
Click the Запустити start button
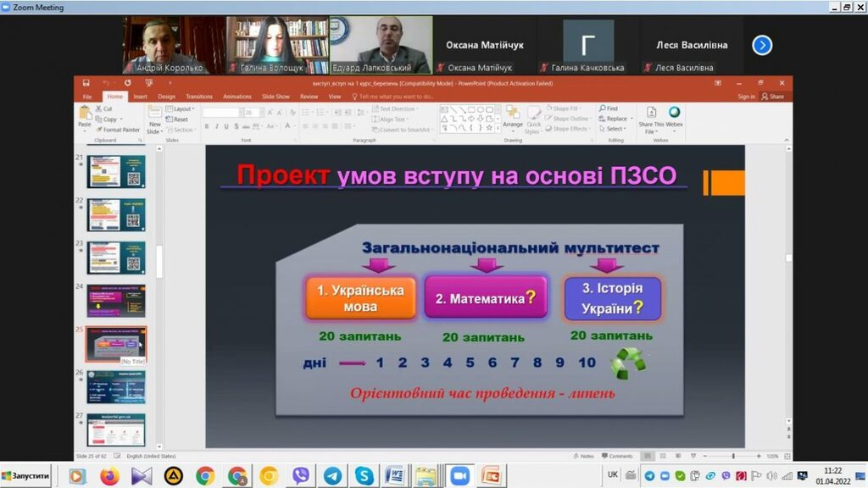pos(25,476)
